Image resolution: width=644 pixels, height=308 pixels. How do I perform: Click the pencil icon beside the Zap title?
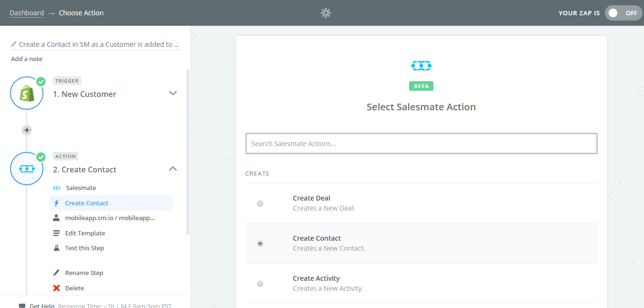pyautogui.click(x=14, y=44)
